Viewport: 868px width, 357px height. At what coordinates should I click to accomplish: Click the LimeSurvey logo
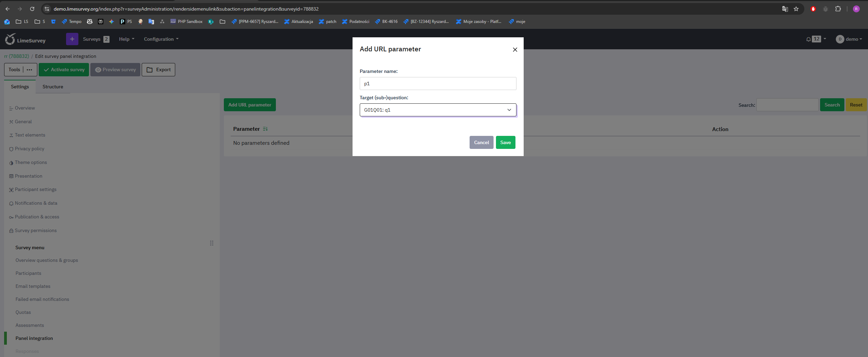tap(25, 40)
